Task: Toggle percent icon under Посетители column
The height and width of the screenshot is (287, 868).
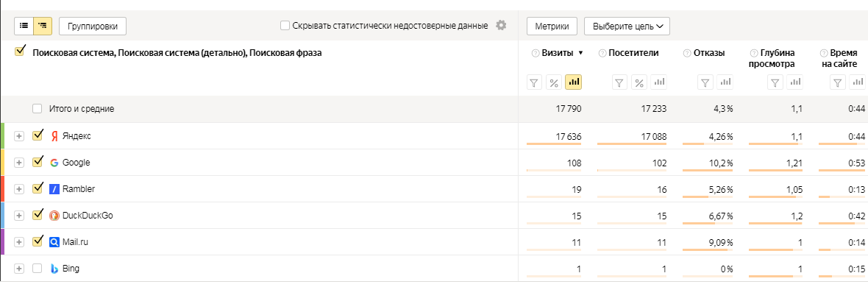Action: (x=639, y=82)
